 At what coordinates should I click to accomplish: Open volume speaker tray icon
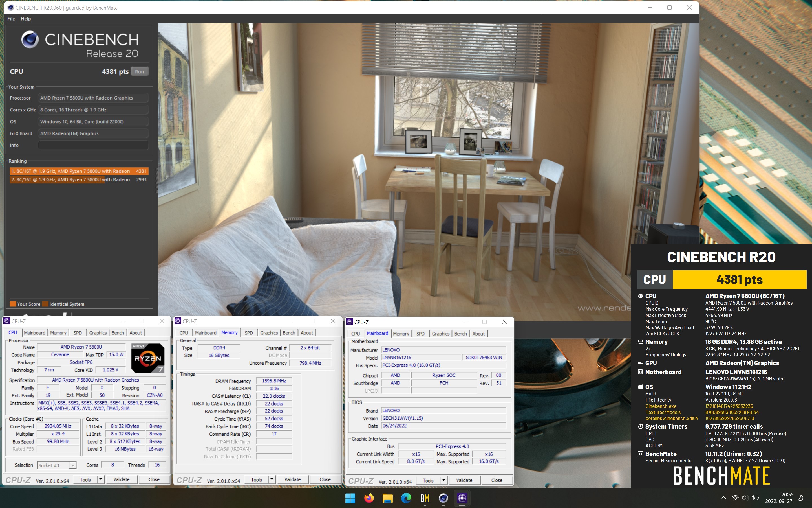point(745,498)
